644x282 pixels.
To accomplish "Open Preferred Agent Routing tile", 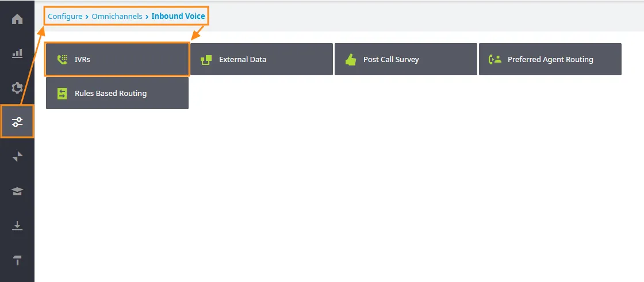I will click(x=550, y=59).
